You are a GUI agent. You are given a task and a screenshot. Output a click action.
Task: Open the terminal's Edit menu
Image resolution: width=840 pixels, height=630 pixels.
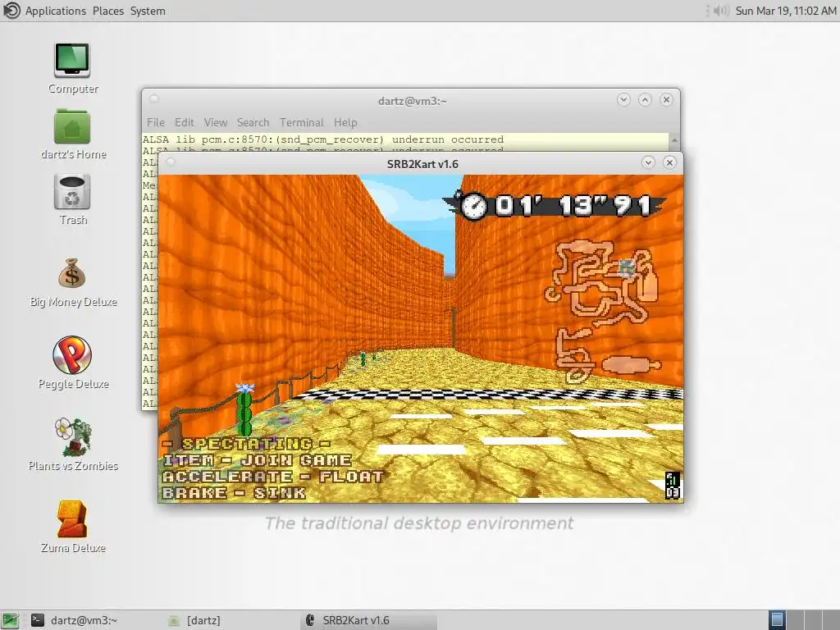(x=185, y=123)
